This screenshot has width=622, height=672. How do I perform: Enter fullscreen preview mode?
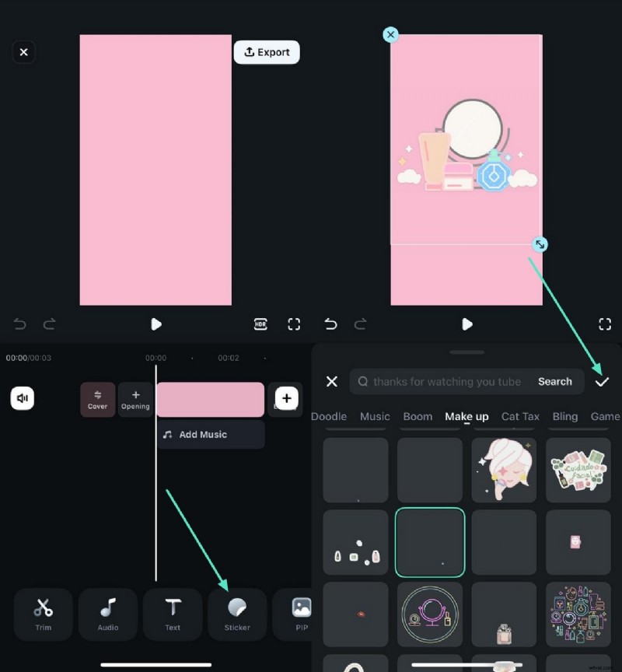[294, 324]
